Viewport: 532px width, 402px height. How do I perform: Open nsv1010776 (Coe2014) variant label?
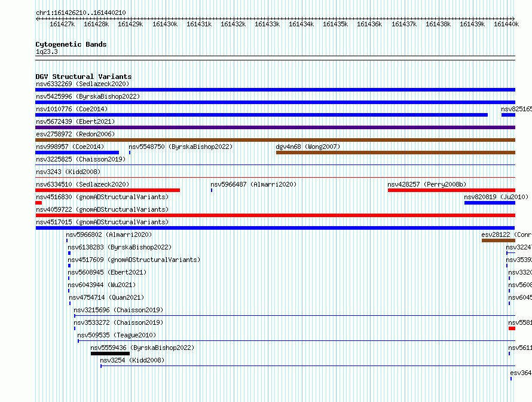point(72,109)
